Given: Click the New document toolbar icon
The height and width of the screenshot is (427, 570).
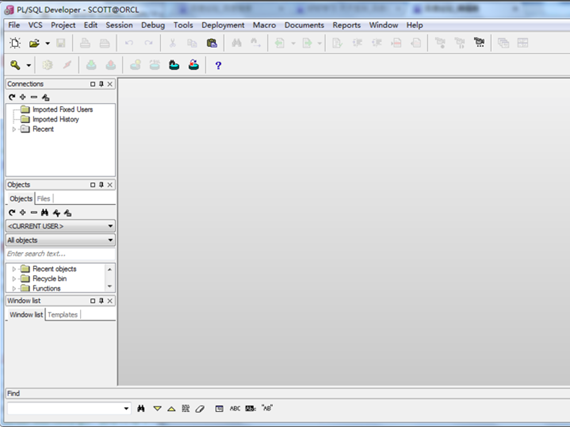Looking at the screenshot, I should [x=15, y=43].
